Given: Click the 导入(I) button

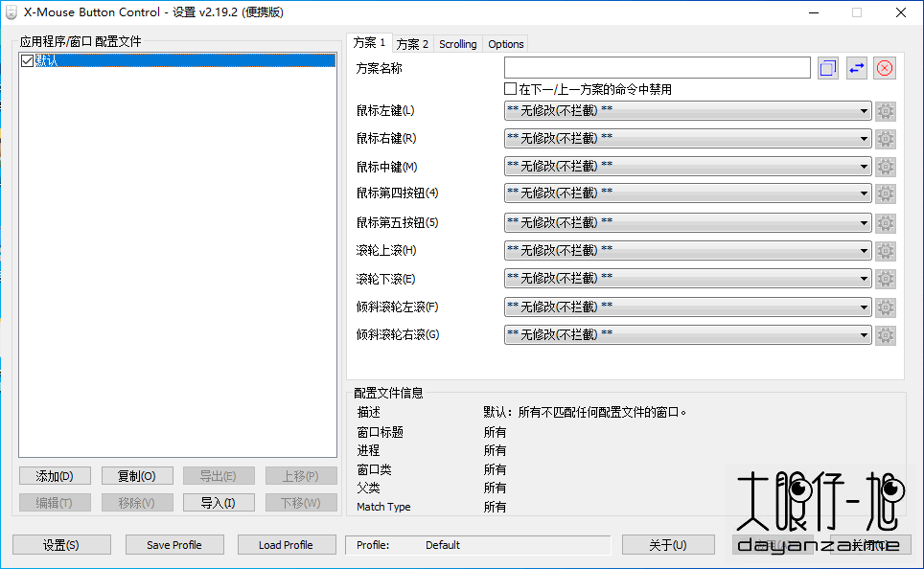Looking at the screenshot, I should 219,503.
